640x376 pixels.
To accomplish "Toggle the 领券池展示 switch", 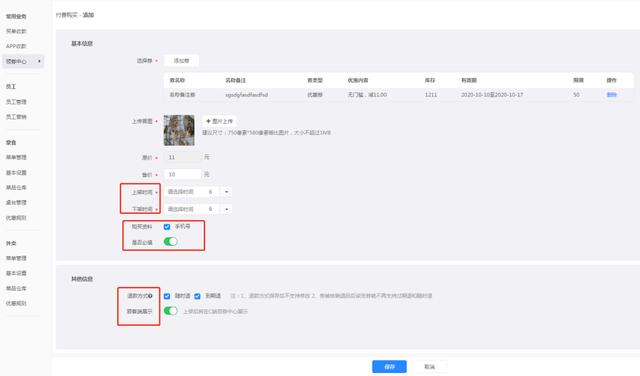I will pos(171,311).
